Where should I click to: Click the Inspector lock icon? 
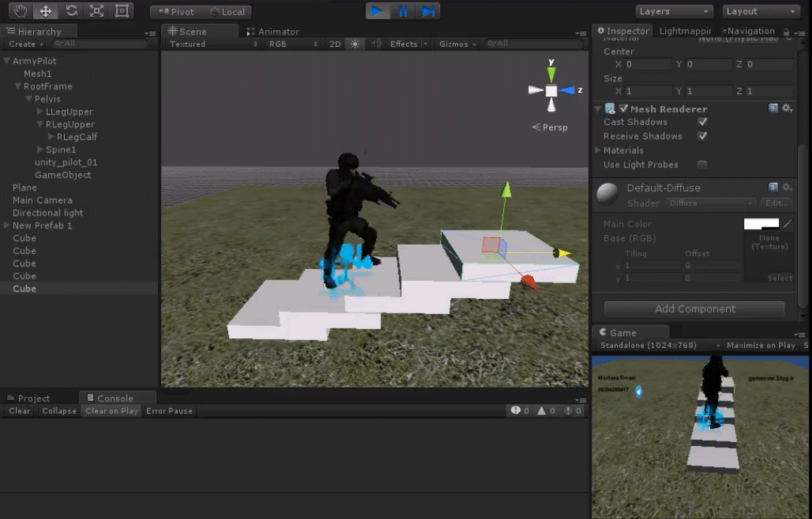(x=786, y=32)
